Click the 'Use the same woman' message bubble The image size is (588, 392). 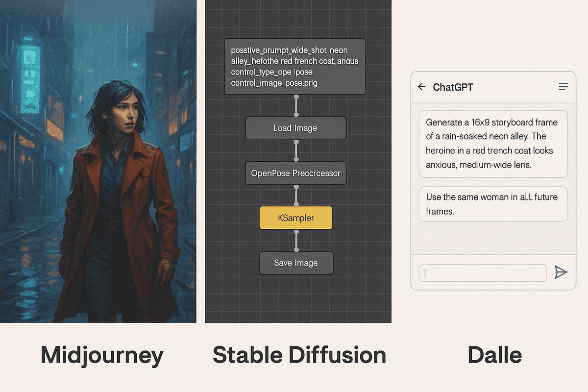click(493, 204)
